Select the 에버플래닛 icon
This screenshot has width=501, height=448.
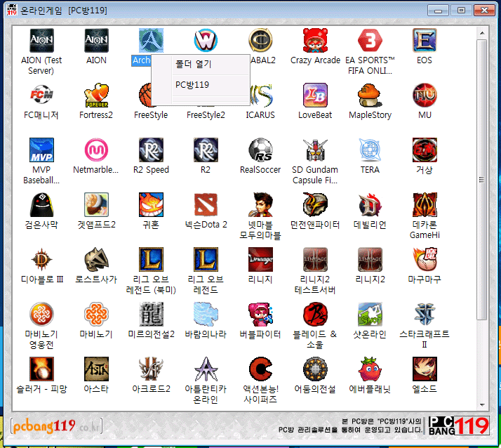point(370,369)
